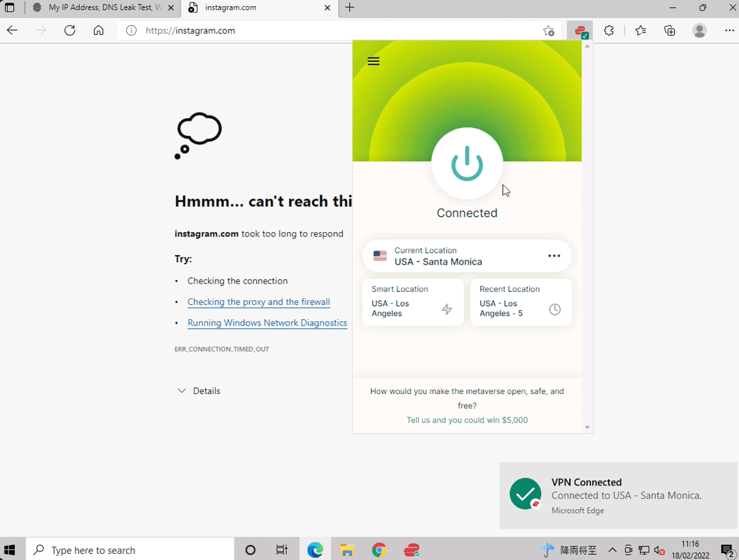Open Settings and more ellipsis menu
Image resolution: width=739 pixels, height=560 pixels.
coord(729,31)
